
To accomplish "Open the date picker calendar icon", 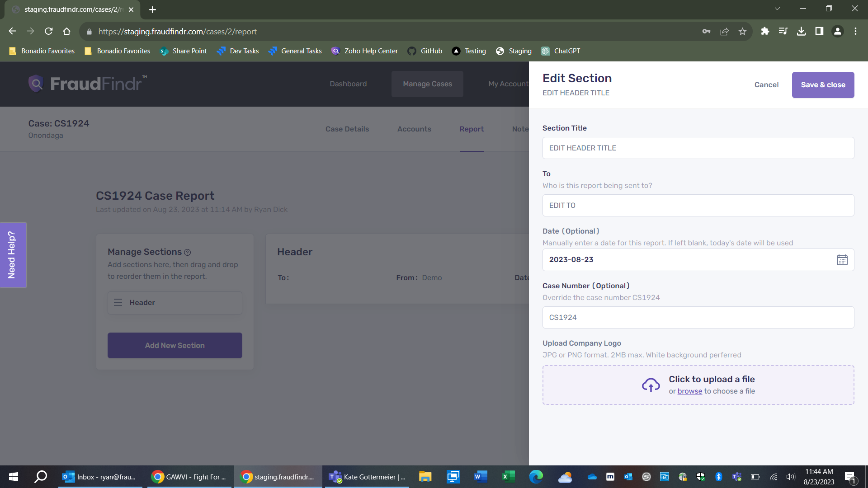I will (842, 260).
